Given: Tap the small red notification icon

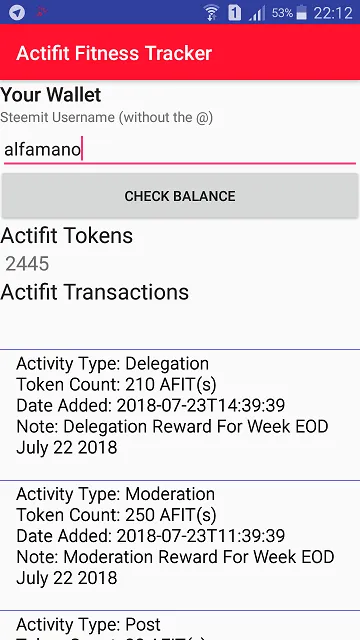Looking at the screenshot, I should (41, 12).
